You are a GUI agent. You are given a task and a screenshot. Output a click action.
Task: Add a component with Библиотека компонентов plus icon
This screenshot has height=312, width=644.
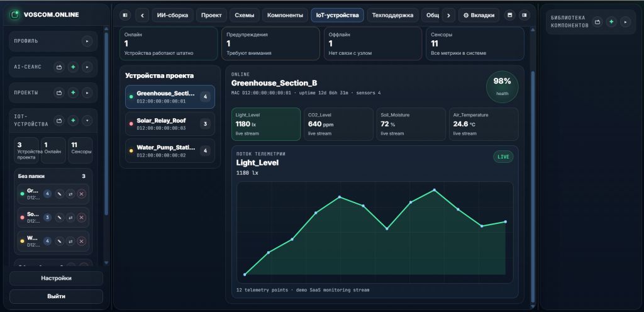click(x=611, y=22)
